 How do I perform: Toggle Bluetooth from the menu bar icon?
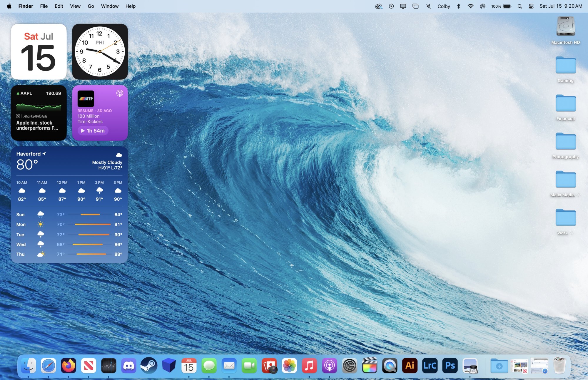458,6
